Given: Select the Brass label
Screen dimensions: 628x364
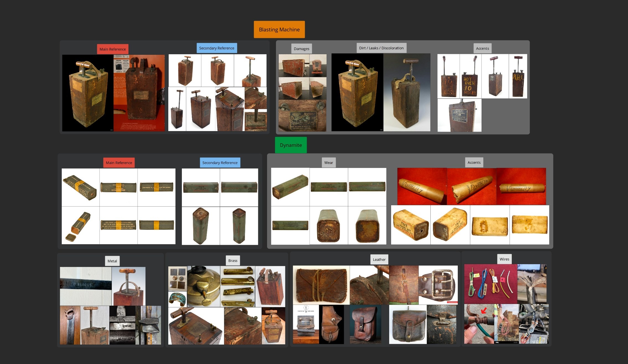Looking at the screenshot, I should click(x=233, y=261).
